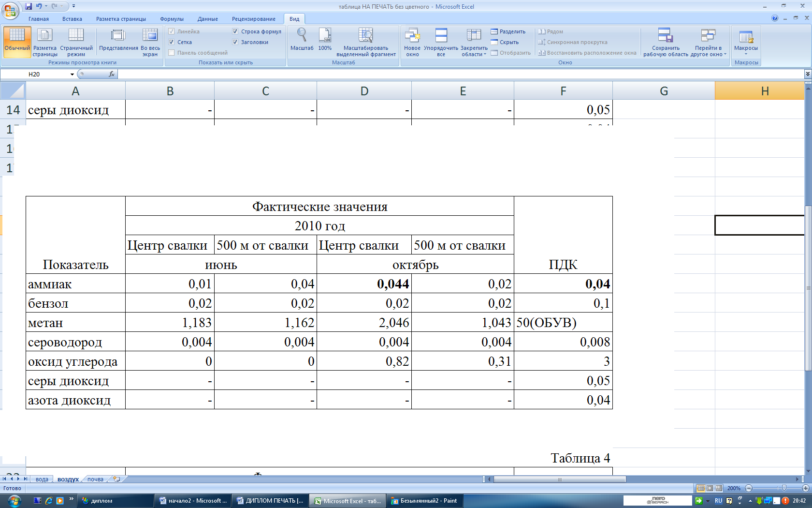Toggle the Formula Bar (Строка формул) checkbox

pyautogui.click(x=235, y=31)
